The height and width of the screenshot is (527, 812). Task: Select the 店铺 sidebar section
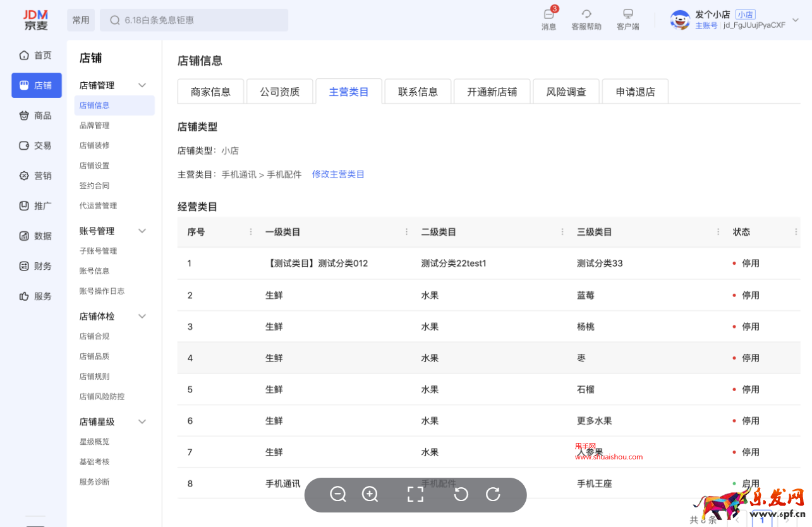pos(37,85)
